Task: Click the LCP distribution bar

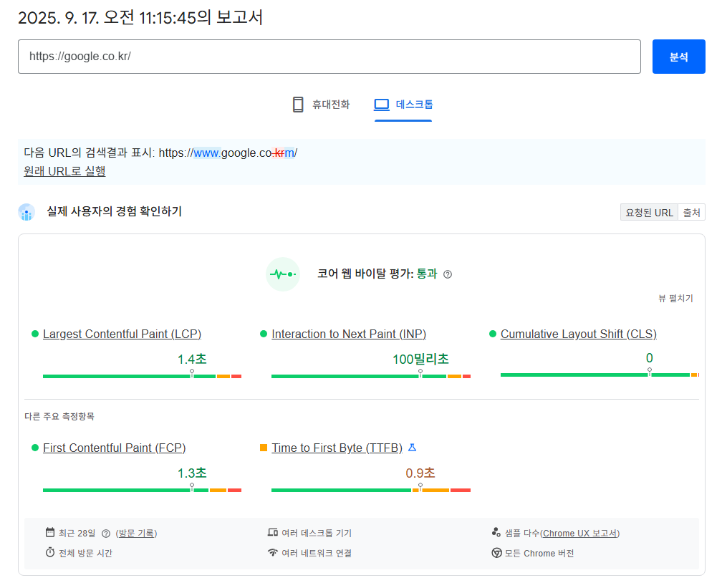Action: click(143, 376)
